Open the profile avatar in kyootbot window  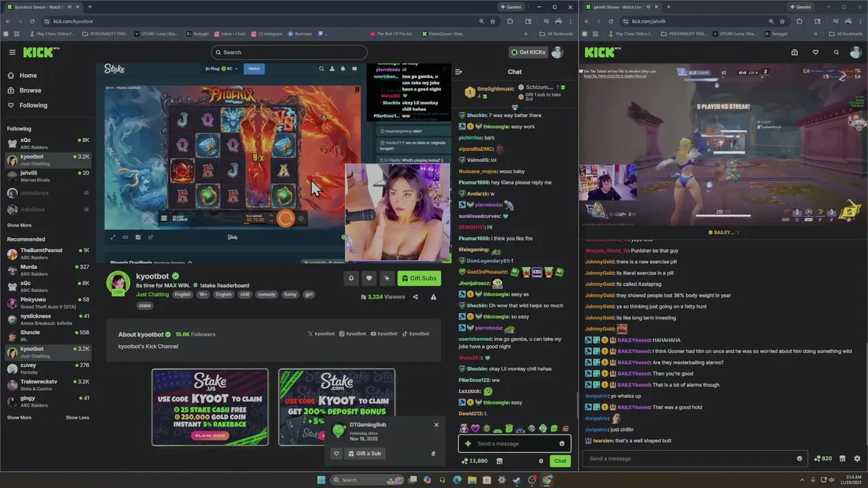point(557,52)
